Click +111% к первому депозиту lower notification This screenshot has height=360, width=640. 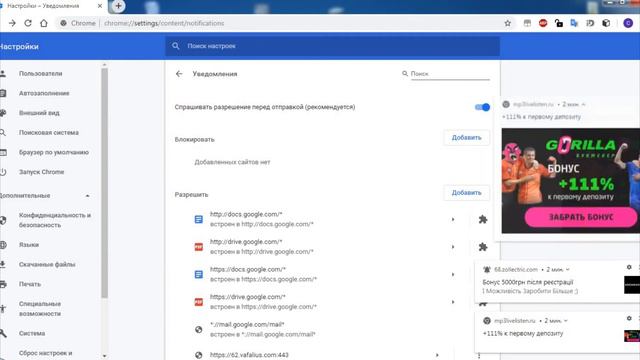point(522,333)
